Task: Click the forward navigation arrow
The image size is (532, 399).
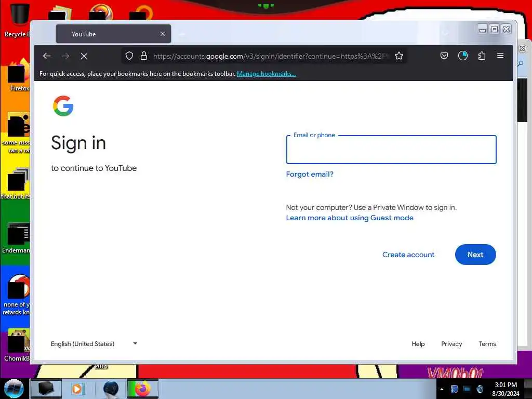Action: (65, 56)
